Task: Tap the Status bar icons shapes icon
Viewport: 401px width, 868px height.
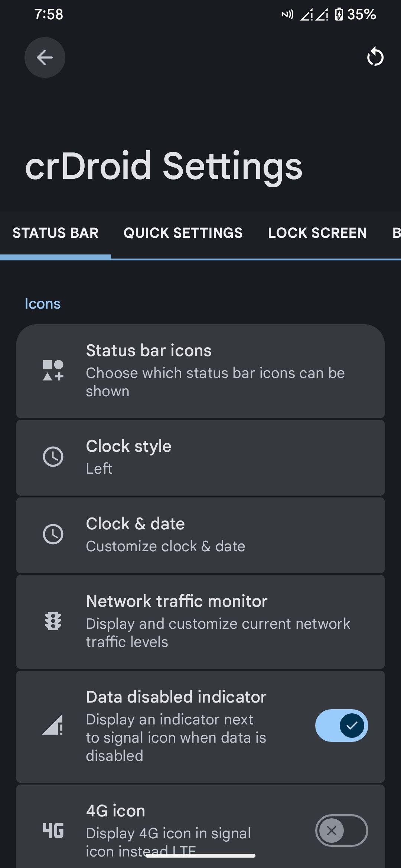Action: coord(53,370)
